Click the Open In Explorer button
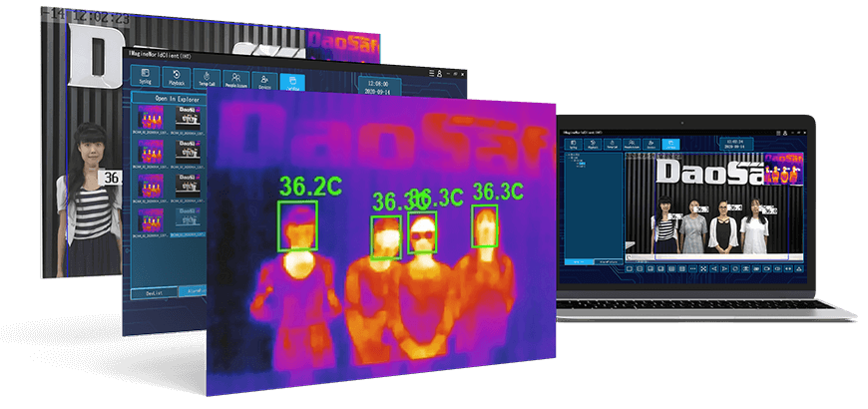The height and width of the screenshot is (409, 868). (x=169, y=98)
